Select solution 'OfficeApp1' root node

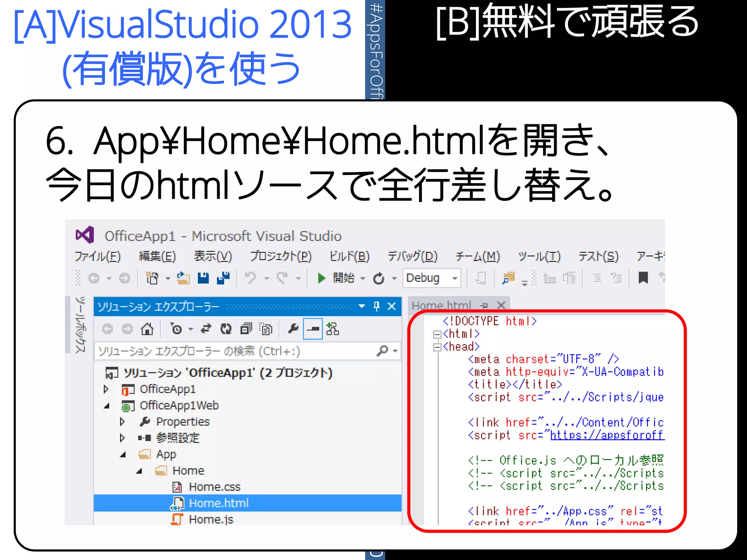click(x=219, y=373)
